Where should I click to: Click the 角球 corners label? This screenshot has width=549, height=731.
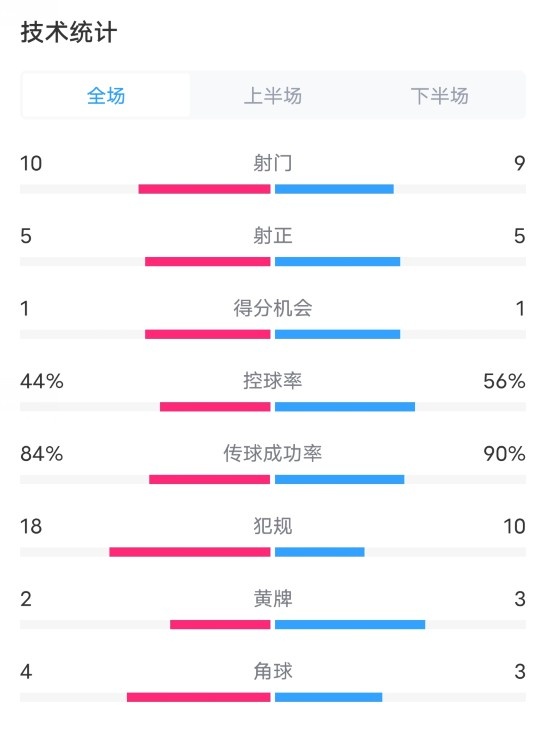coord(273,671)
